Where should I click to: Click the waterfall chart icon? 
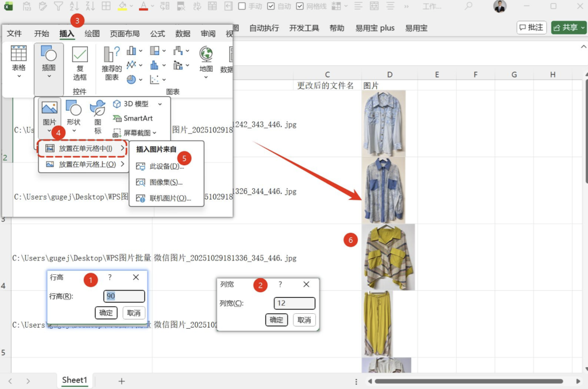pos(178,50)
